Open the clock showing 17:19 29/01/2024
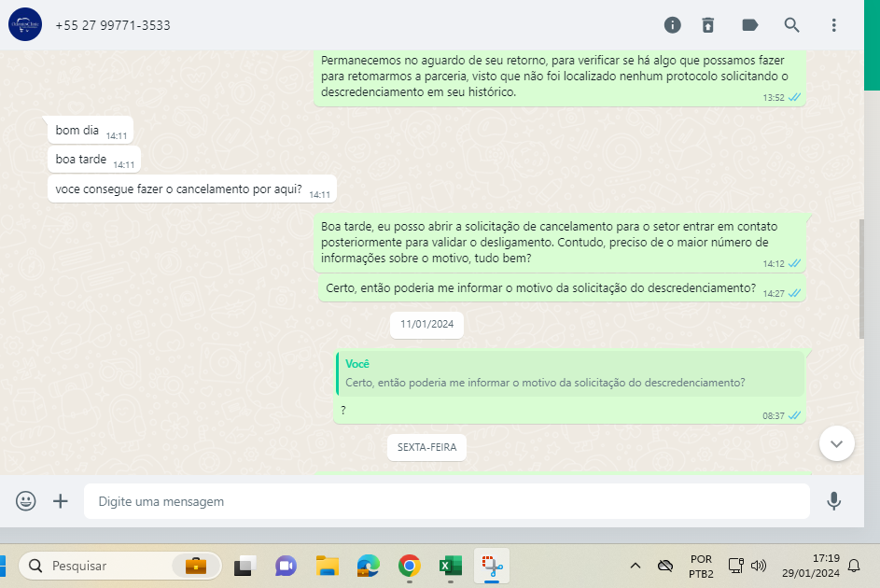880x588 pixels. tap(811, 566)
